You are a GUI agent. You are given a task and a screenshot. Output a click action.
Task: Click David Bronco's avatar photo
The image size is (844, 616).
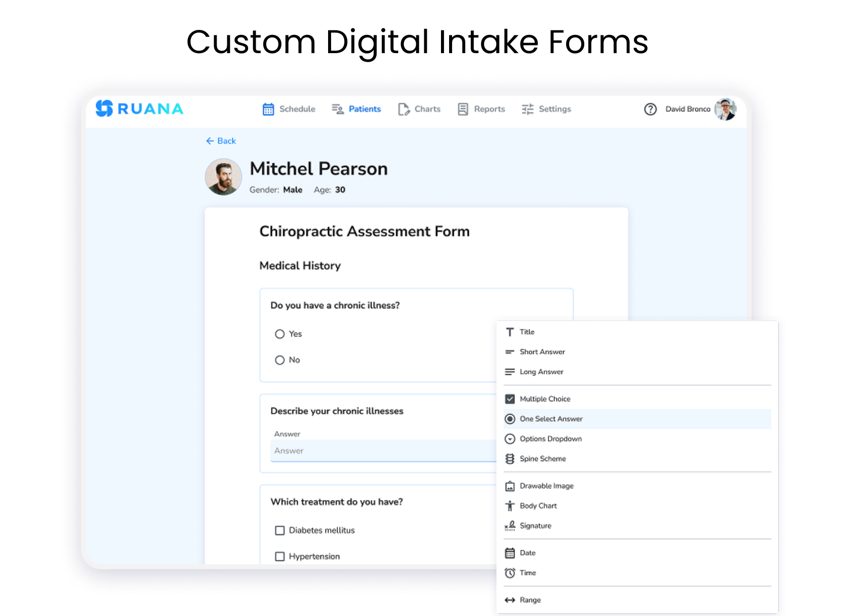(725, 109)
